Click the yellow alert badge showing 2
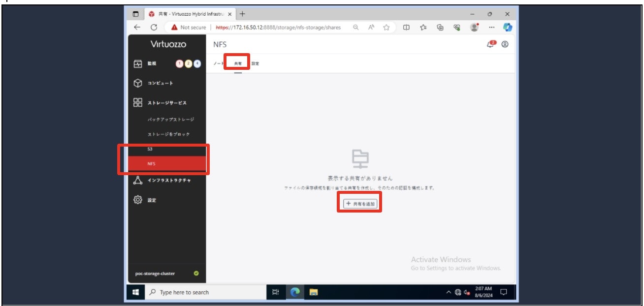Screen dimensions: 644x306 pos(188,63)
